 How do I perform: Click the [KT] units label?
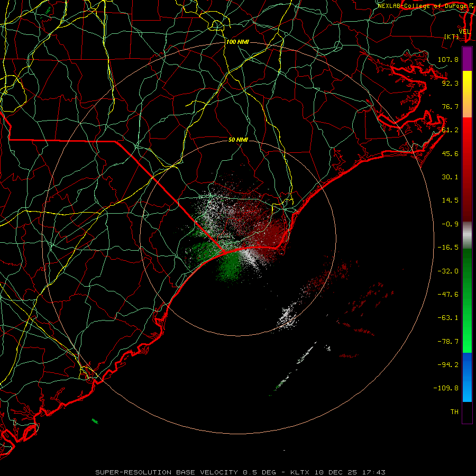[x=452, y=36]
